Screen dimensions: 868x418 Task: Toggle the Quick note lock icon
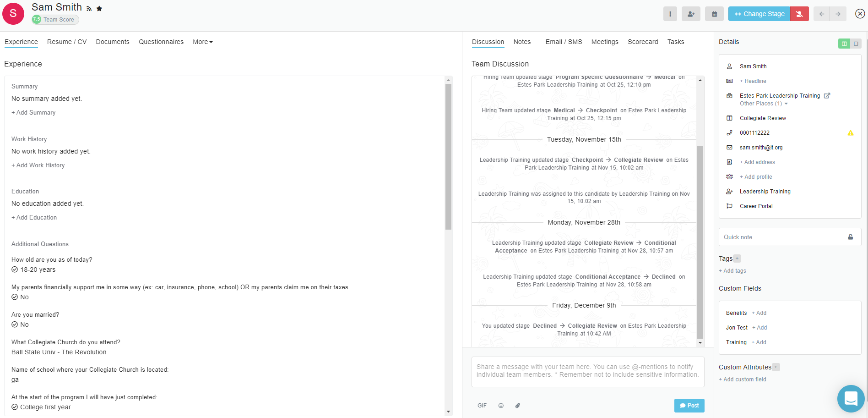point(850,237)
